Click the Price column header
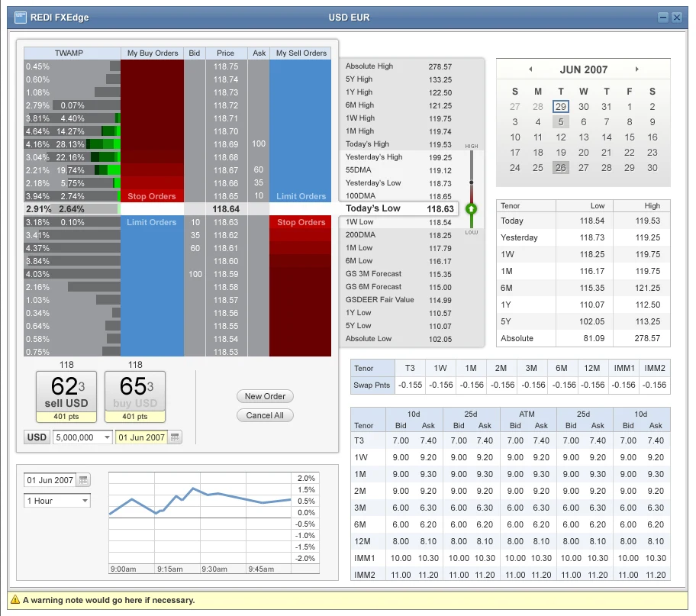This screenshot has width=696, height=616. (225, 53)
